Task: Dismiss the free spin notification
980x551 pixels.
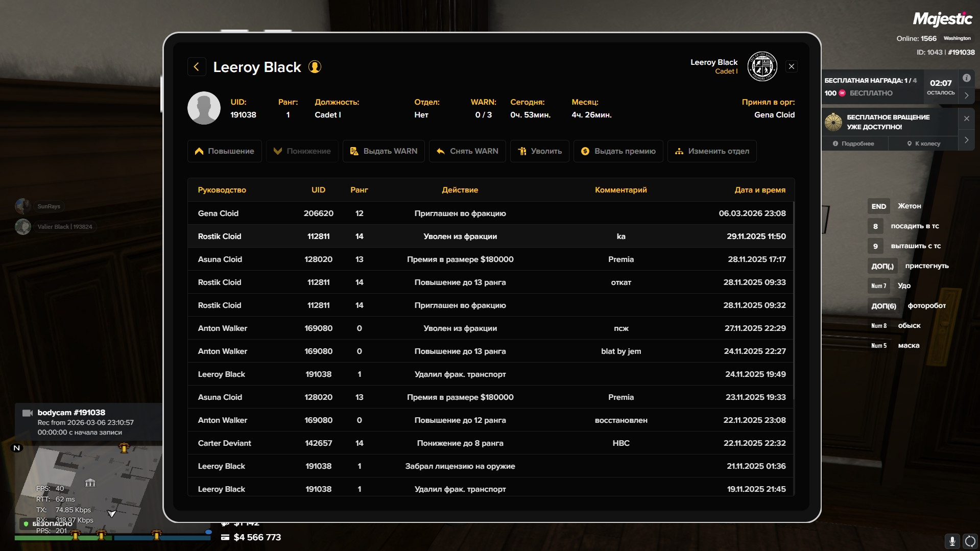Action: [966, 118]
